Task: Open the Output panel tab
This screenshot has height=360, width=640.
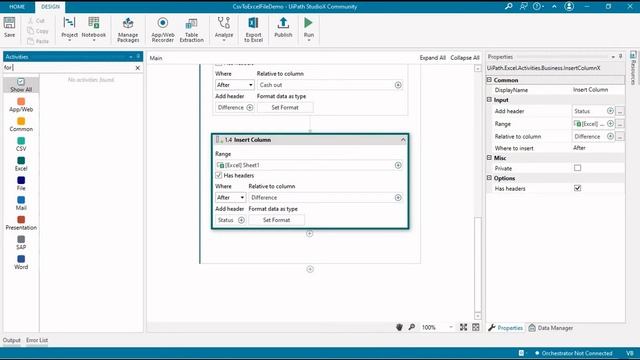Action: [x=11, y=340]
